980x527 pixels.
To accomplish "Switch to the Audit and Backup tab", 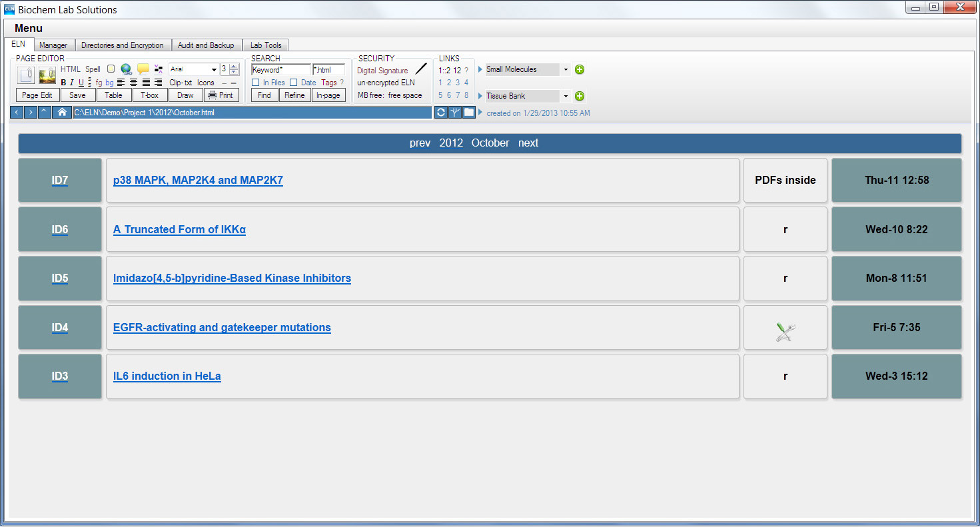I will [x=207, y=45].
